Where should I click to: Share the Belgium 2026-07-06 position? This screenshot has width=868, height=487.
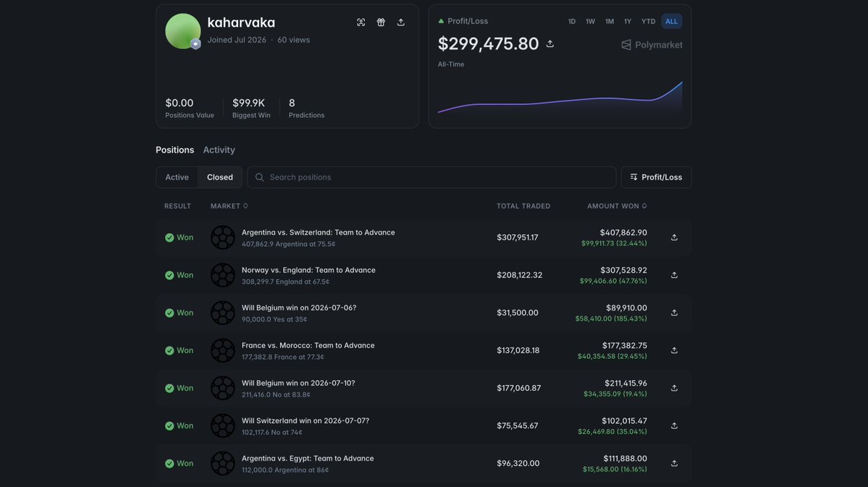point(674,313)
